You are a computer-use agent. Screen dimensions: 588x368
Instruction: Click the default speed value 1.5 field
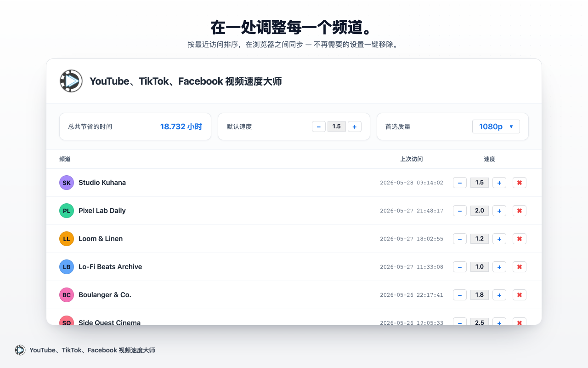(337, 126)
